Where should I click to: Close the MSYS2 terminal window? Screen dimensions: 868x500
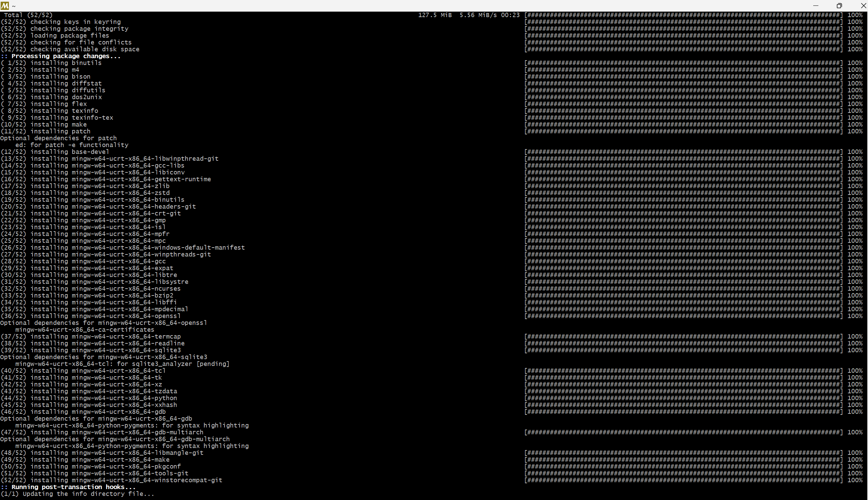click(863, 5)
